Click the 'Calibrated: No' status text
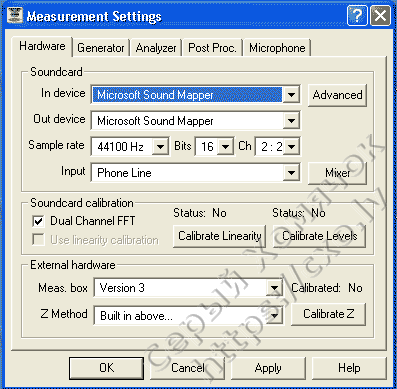Viewport: 397px width, 389px height. [x=327, y=288]
